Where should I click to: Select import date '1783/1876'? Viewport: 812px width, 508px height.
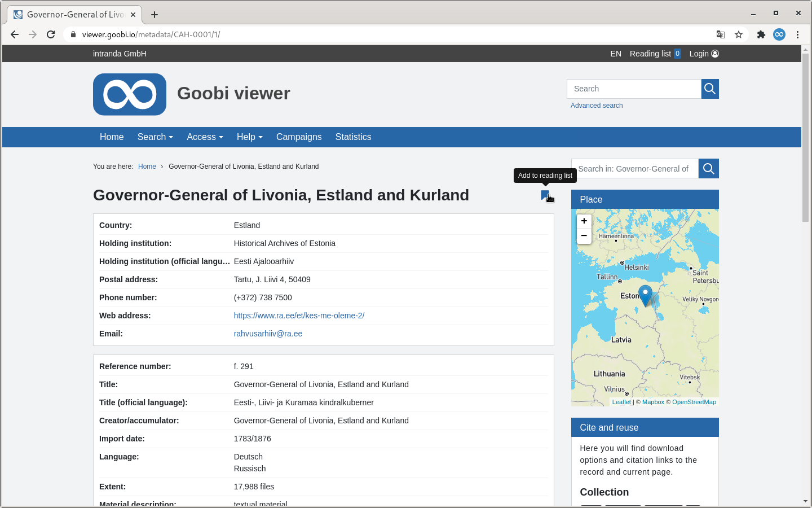point(252,439)
